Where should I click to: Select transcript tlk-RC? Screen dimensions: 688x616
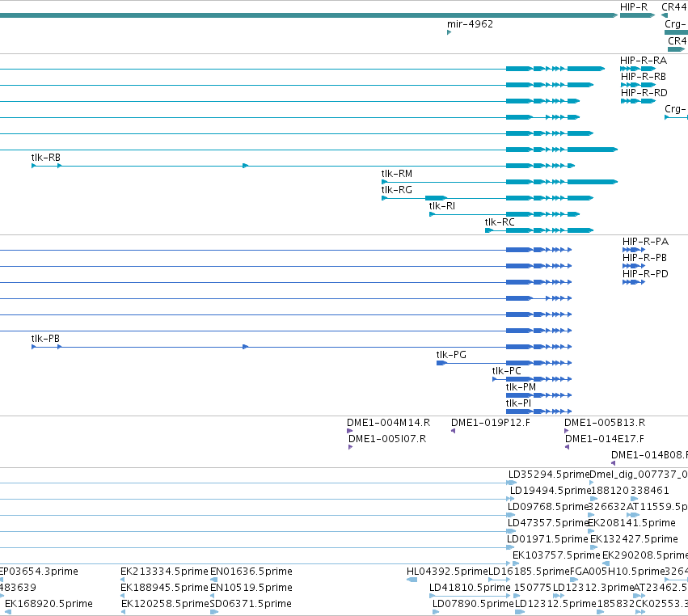[538, 230]
